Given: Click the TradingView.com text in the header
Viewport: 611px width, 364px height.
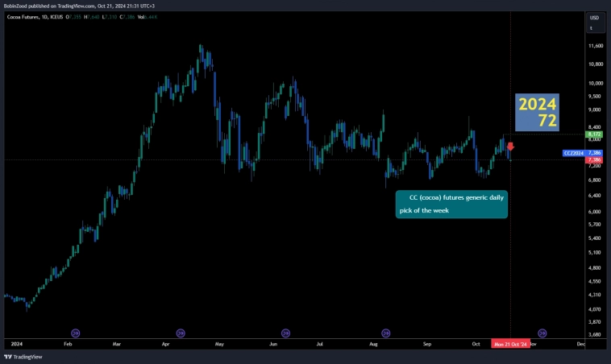Looking at the screenshot, I should click(x=78, y=6).
